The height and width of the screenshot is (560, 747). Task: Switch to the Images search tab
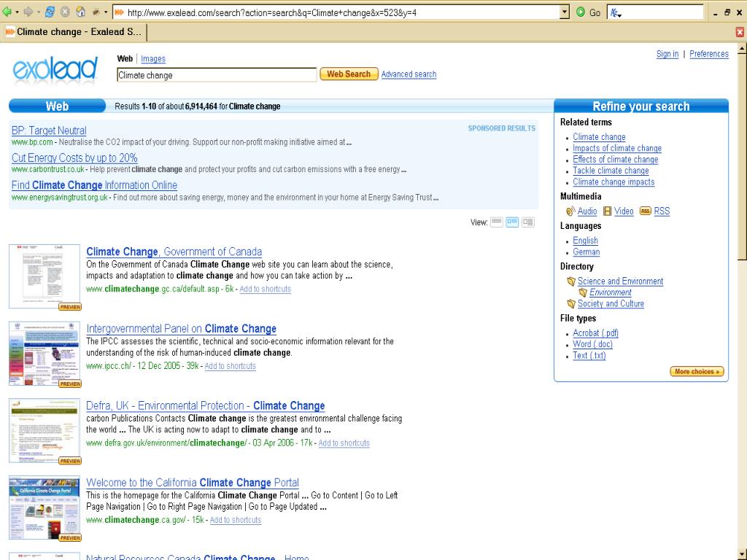click(x=153, y=58)
